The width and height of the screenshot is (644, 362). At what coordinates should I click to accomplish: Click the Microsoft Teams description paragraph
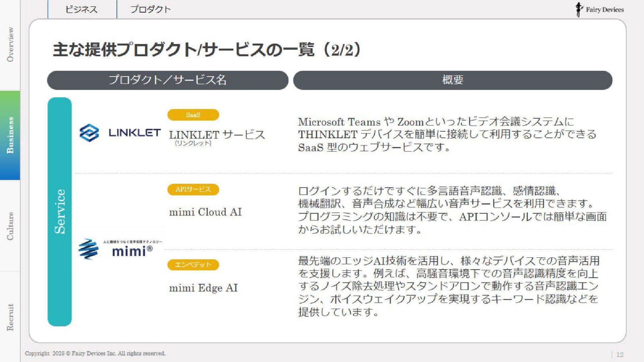click(447, 134)
